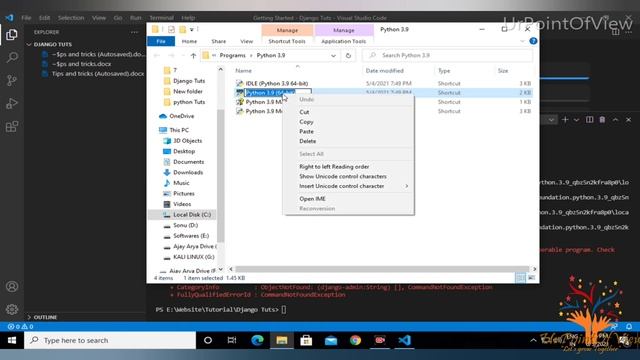Open the Search view in VS Code activity bar

point(12,57)
